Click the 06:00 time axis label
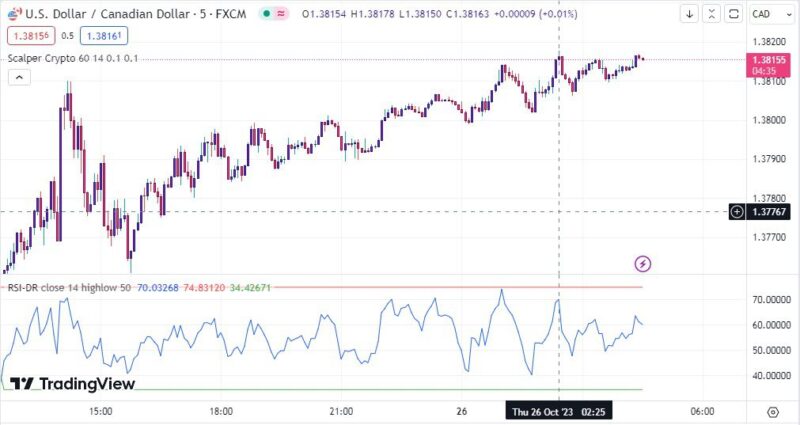Image resolution: width=800 pixels, height=425 pixels. [x=703, y=411]
